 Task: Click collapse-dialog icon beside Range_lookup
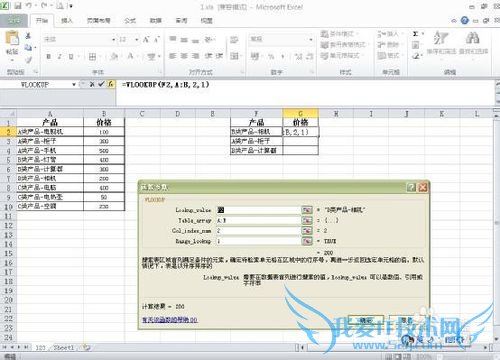point(307,241)
